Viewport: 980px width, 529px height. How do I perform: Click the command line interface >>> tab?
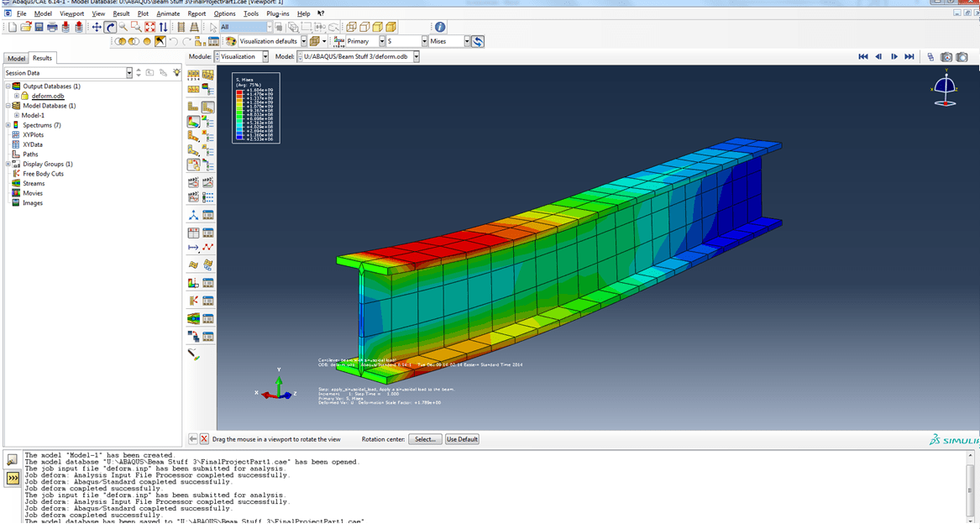point(13,479)
